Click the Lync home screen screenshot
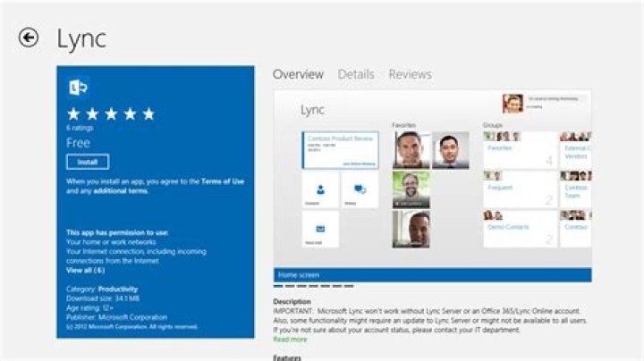 click(433, 179)
